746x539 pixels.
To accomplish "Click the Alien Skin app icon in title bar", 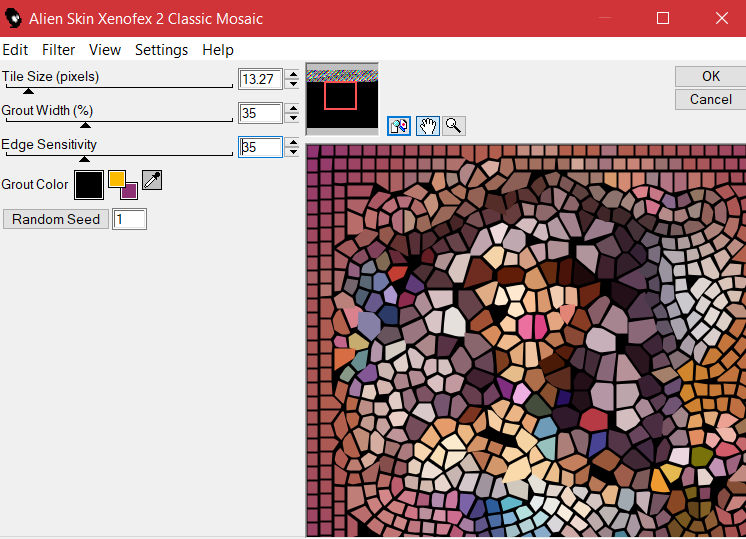I will click(13, 18).
